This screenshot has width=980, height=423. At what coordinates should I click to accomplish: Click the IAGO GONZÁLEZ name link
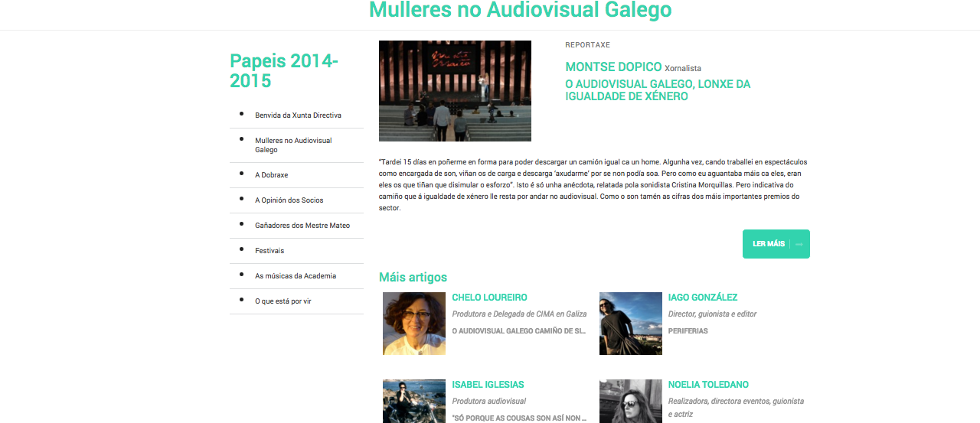(703, 298)
